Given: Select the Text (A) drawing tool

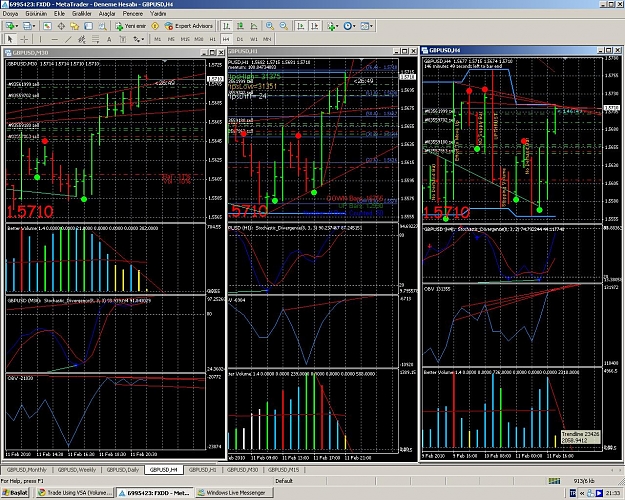Looking at the screenshot, I should coord(109,39).
